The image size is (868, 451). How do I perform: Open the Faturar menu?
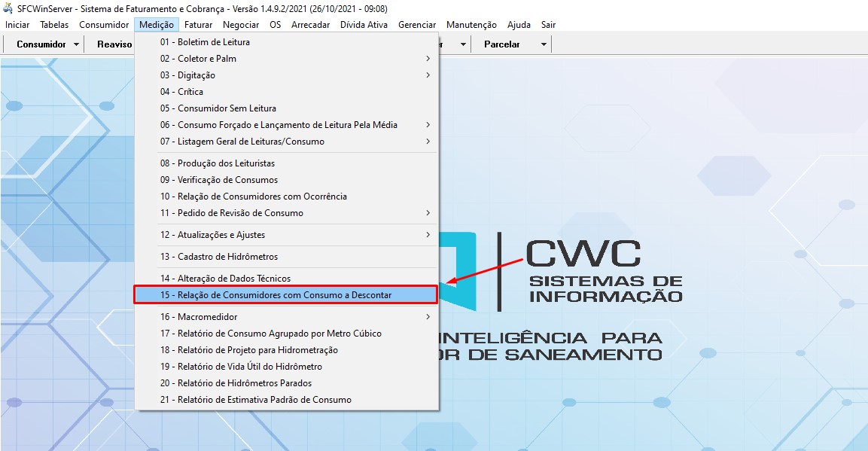[198, 24]
